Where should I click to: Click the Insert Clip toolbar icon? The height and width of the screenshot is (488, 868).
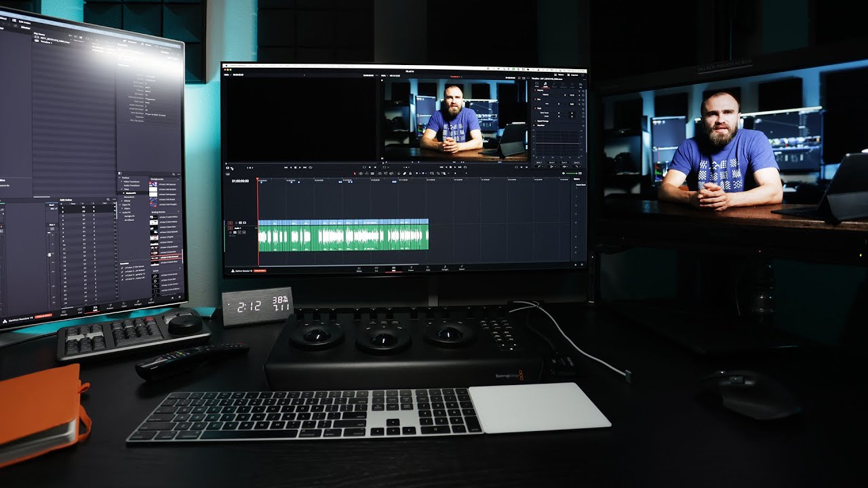[380, 173]
